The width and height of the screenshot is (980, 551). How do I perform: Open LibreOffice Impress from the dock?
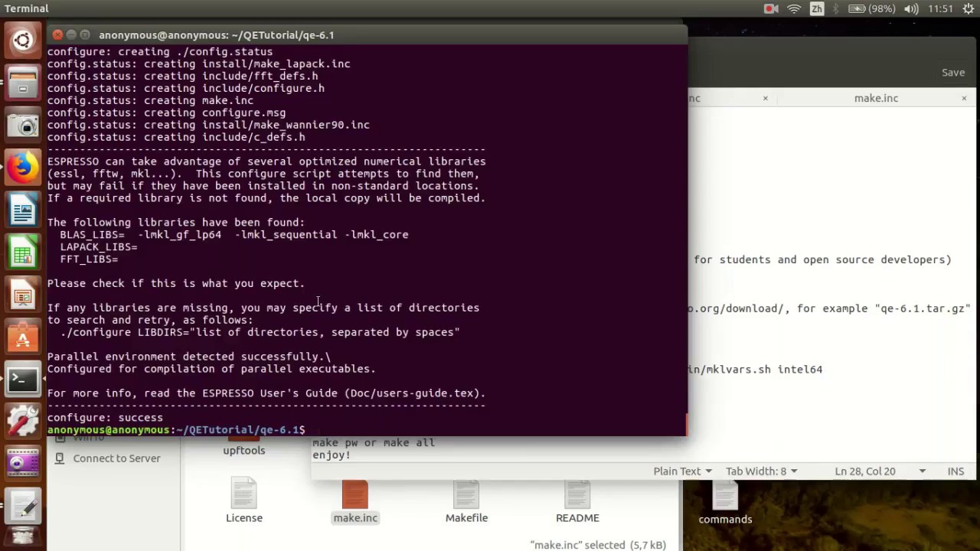23,295
